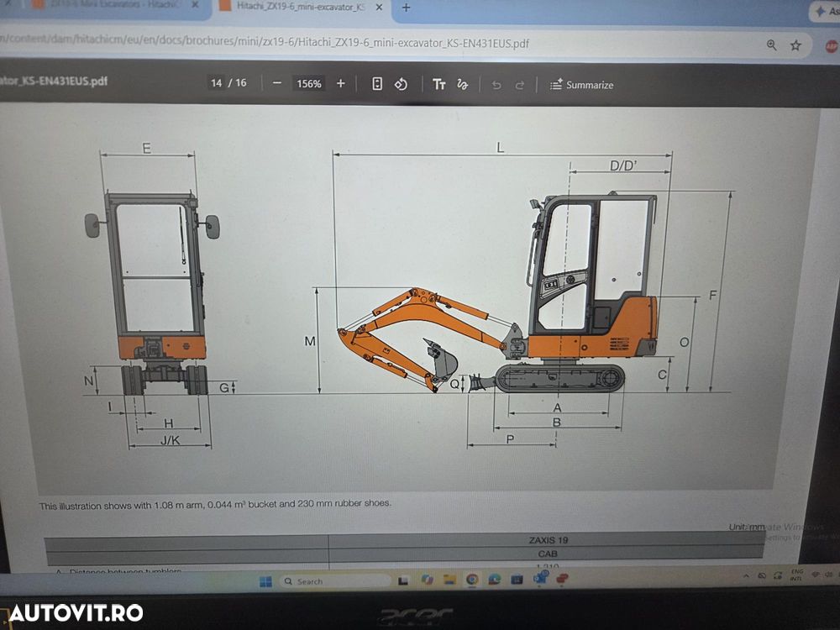Click the ZAXIS 19 table header
840x630 pixels.
(x=548, y=540)
